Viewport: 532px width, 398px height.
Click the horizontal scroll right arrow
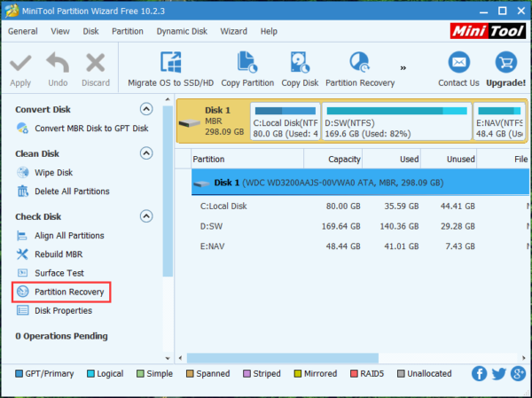(524, 357)
